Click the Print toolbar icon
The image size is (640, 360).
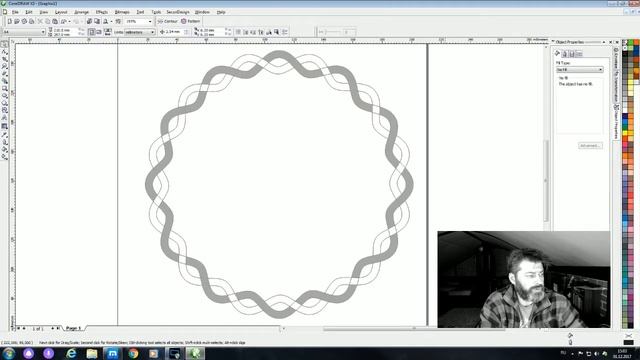coord(31,21)
